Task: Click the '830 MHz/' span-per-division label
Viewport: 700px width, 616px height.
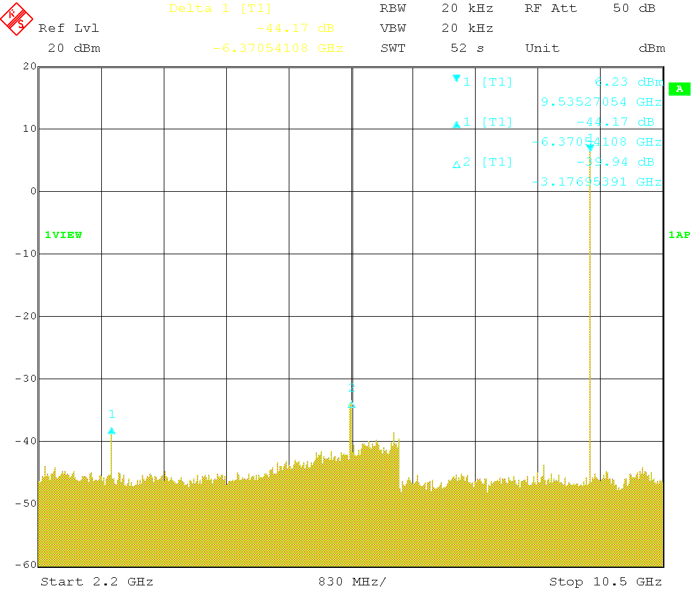Action: (x=352, y=582)
